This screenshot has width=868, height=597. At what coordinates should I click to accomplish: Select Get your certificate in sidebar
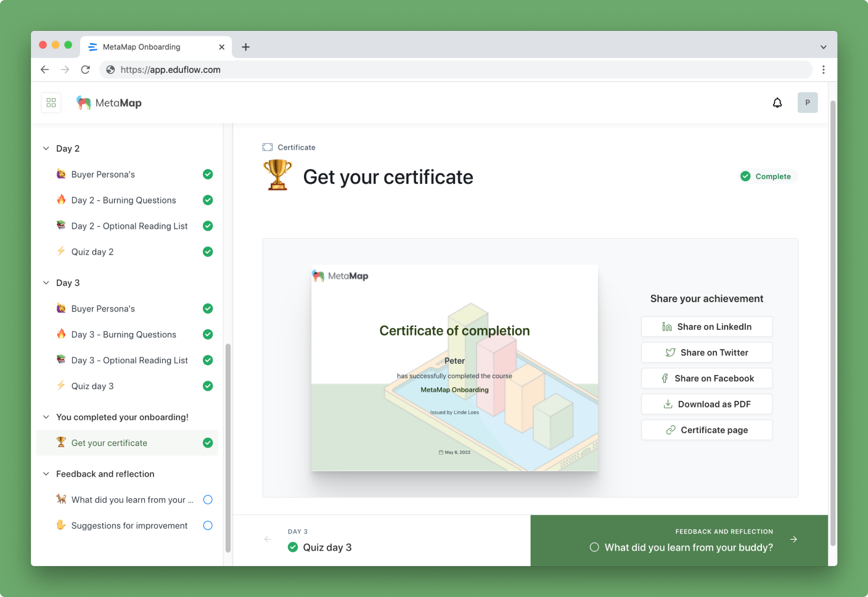point(127,443)
